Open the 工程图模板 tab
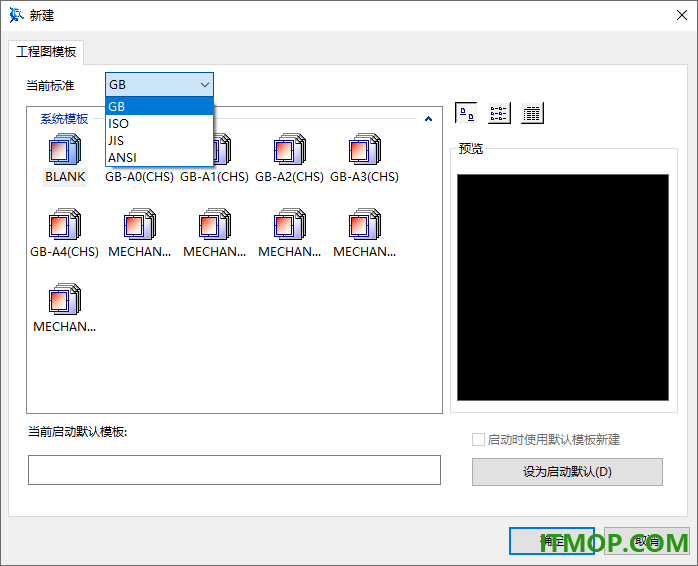The image size is (698, 566). pos(46,52)
